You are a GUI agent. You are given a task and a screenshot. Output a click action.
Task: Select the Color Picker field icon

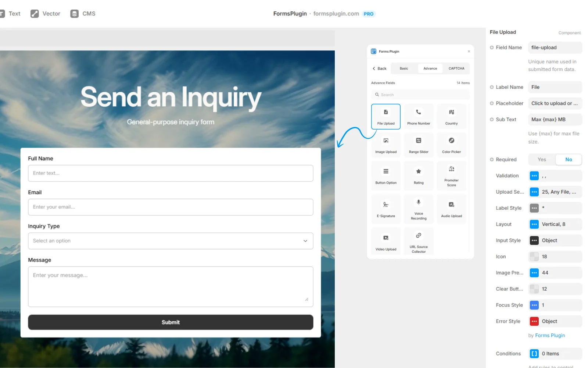[x=451, y=145]
